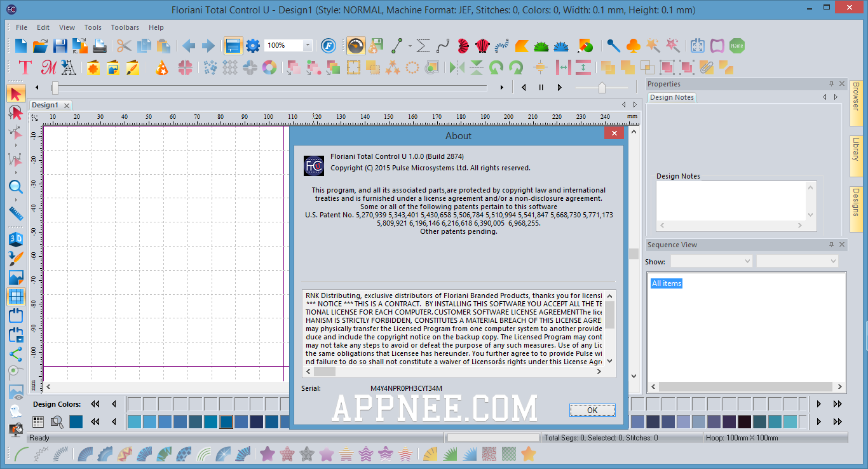Activate the magnifier Zoom tool
The height and width of the screenshot is (469, 868).
pyautogui.click(x=16, y=187)
